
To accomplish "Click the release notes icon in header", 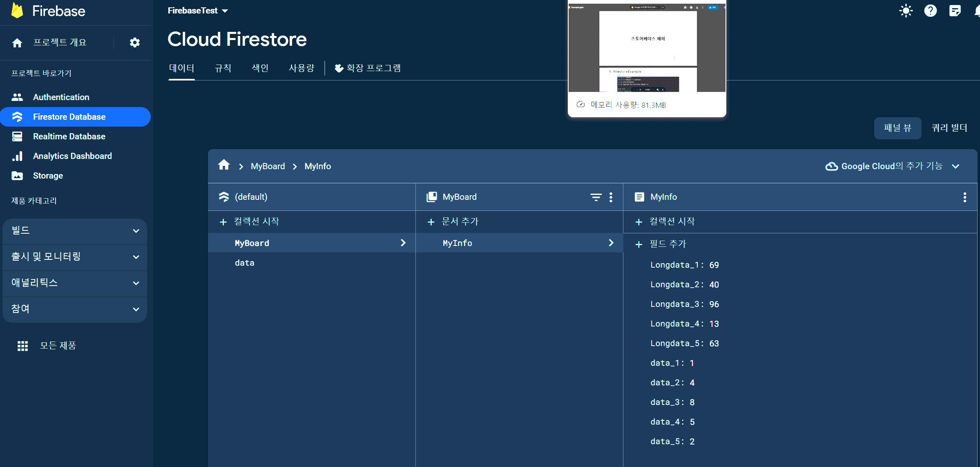I will (955, 11).
